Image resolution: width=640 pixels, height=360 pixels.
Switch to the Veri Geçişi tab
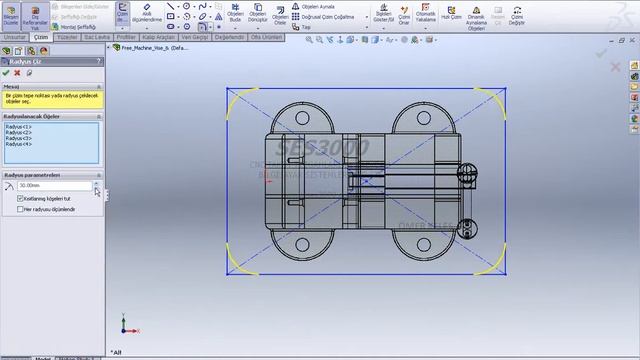tap(195, 37)
